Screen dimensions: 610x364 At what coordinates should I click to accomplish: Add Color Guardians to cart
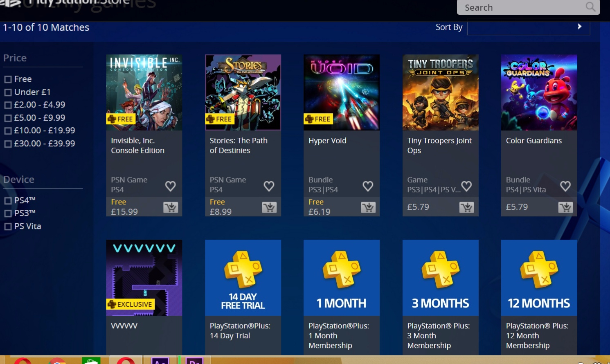(x=566, y=207)
